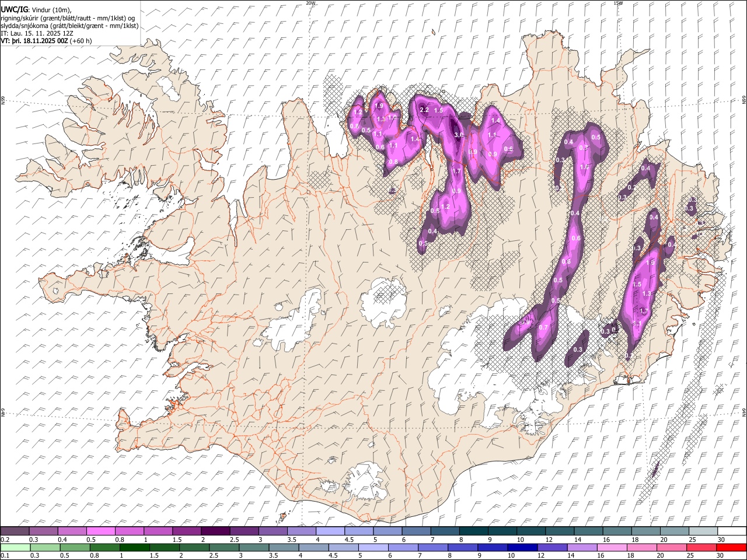Click the "rigning/skúrir" legend description line
Viewport: 747px width, 560px height.
pyautogui.click(x=68, y=18)
